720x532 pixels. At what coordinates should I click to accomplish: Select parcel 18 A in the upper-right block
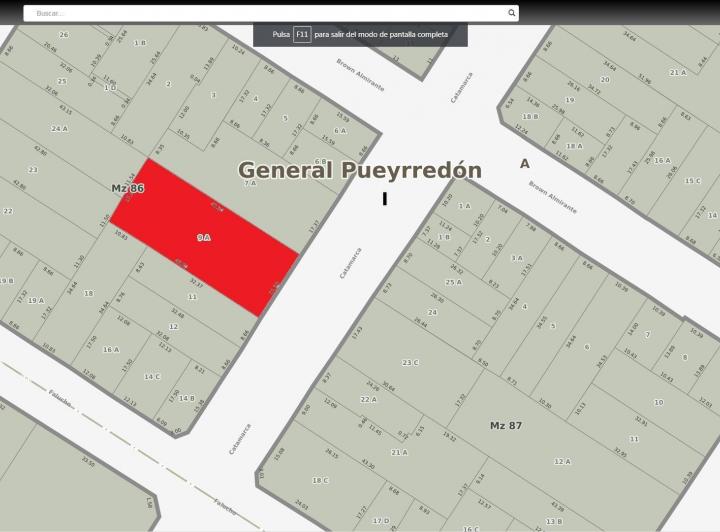(x=574, y=146)
